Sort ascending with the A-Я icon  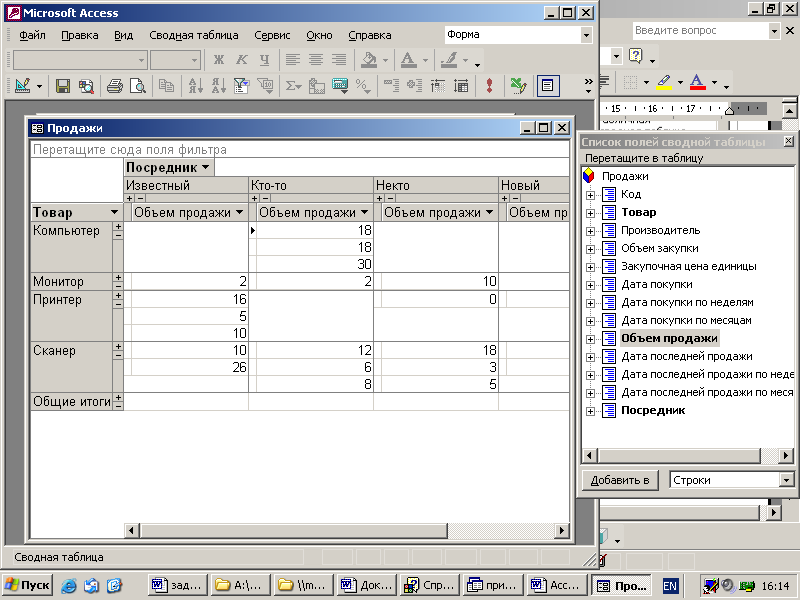pyautogui.click(x=195, y=86)
